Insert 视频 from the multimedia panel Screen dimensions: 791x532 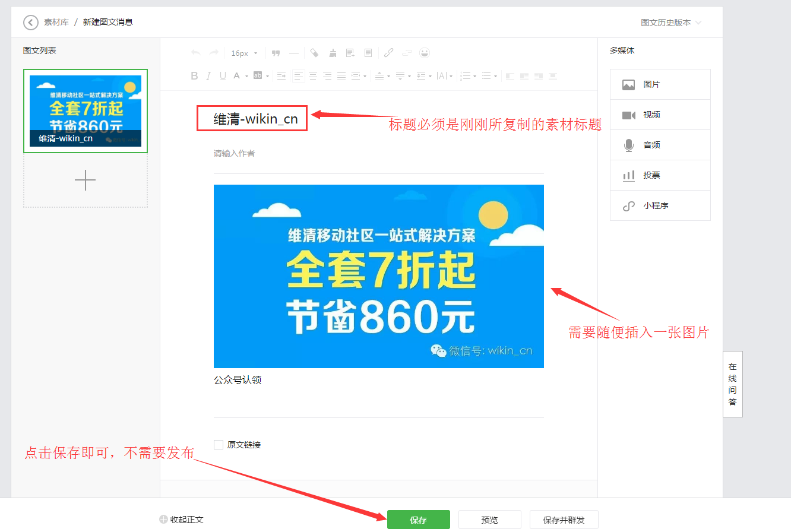tap(660, 115)
